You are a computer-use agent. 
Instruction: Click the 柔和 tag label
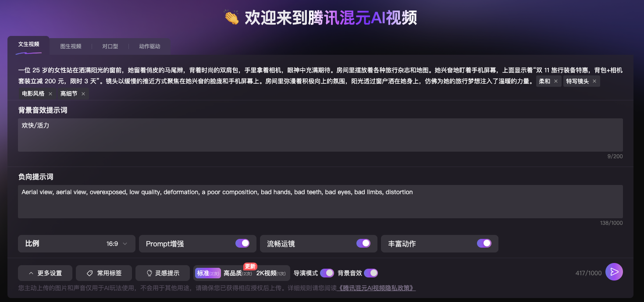pos(544,81)
